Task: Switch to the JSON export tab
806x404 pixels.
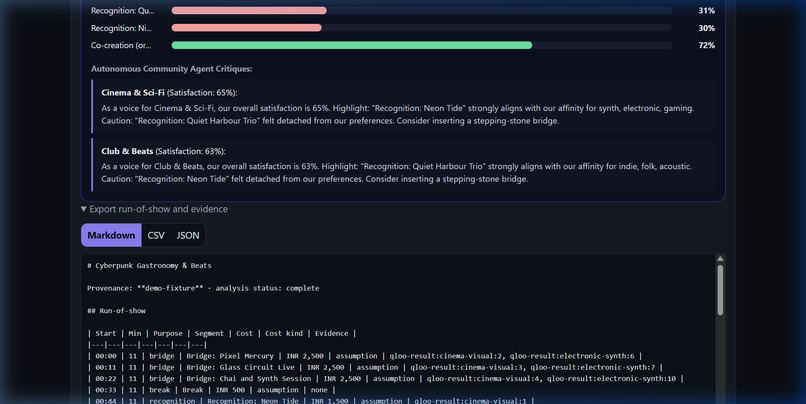Action: click(x=188, y=235)
